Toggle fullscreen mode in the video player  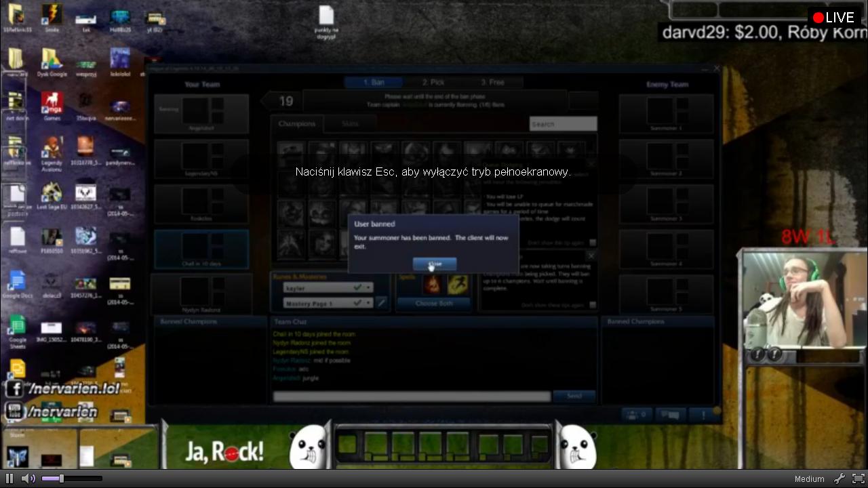point(858,479)
